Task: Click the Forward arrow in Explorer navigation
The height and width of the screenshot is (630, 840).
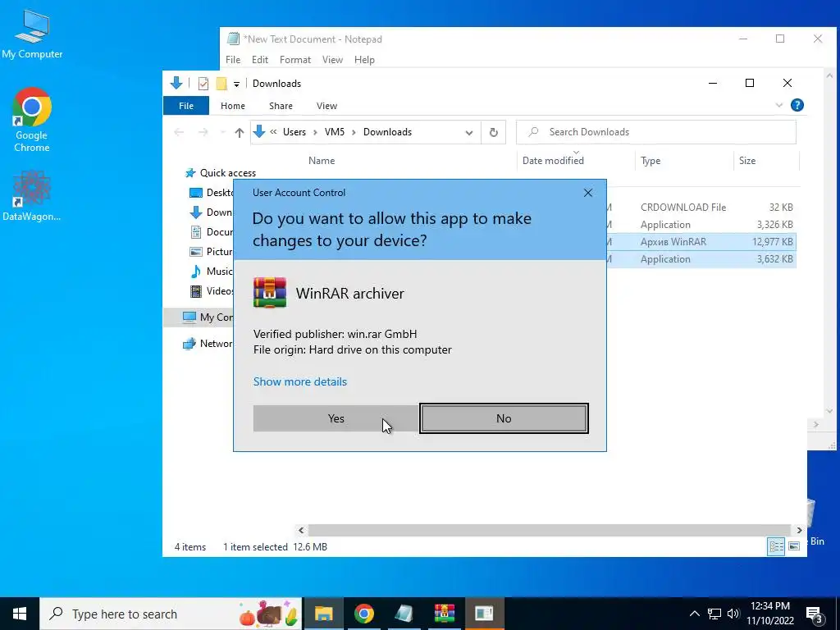Action: tap(203, 132)
